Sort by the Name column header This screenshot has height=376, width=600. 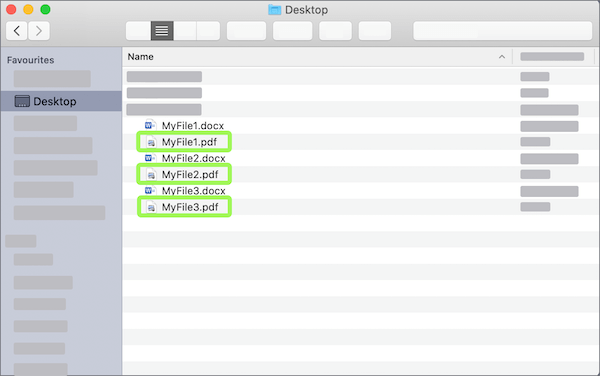coord(140,57)
